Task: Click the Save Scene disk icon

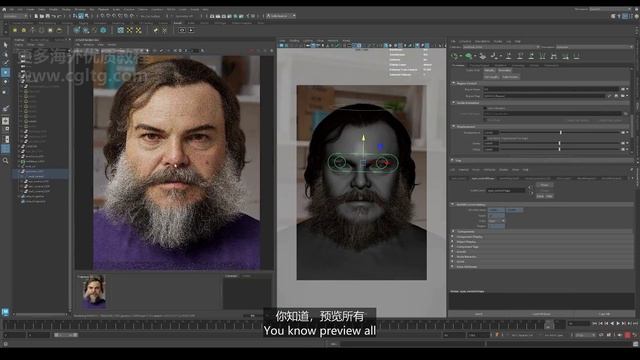Action: coord(48,16)
